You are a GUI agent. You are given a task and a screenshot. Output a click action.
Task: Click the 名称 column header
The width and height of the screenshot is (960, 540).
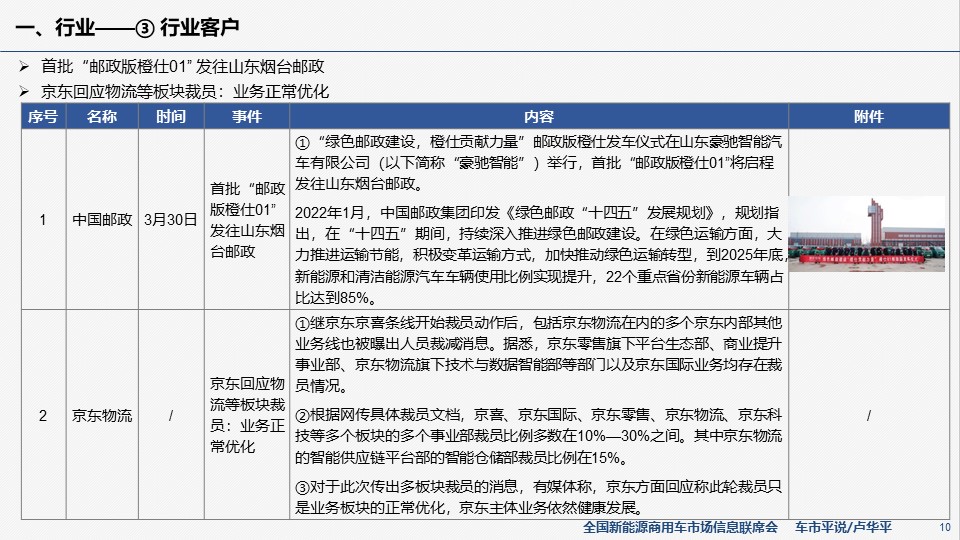[102, 116]
